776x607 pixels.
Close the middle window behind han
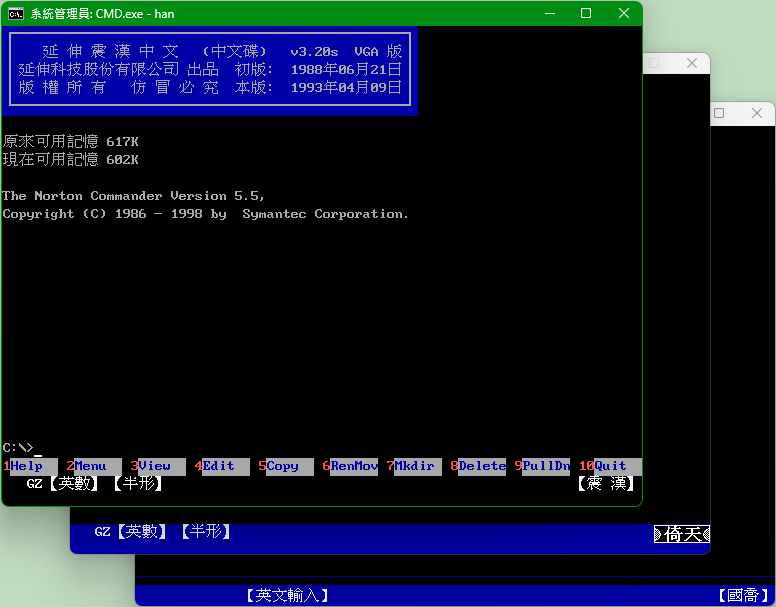coord(692,63)
